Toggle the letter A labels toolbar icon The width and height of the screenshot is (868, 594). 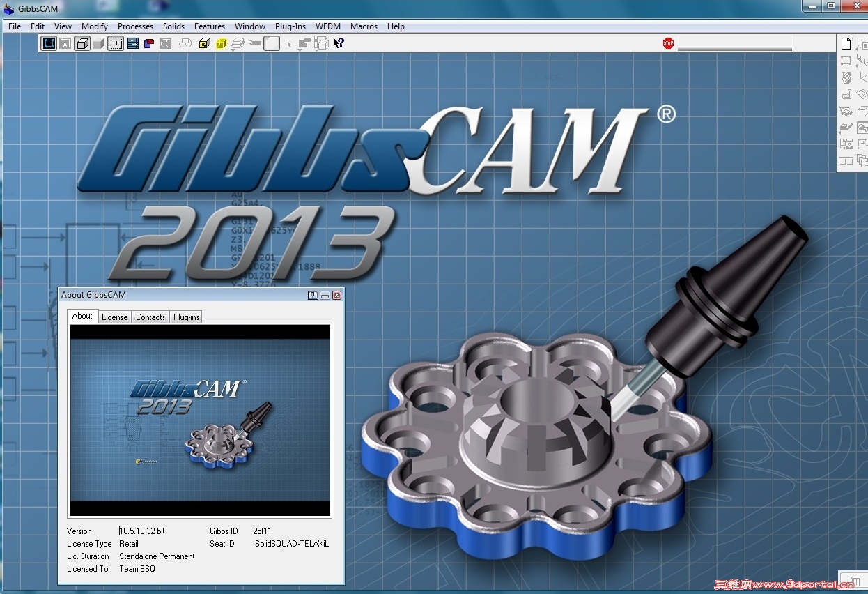tap(65, 43)
